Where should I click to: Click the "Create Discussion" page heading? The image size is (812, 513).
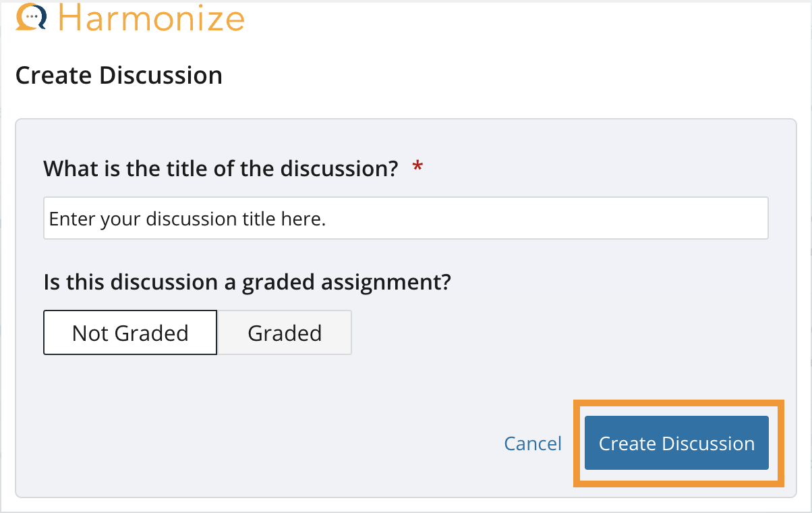(x=119, y=75)
